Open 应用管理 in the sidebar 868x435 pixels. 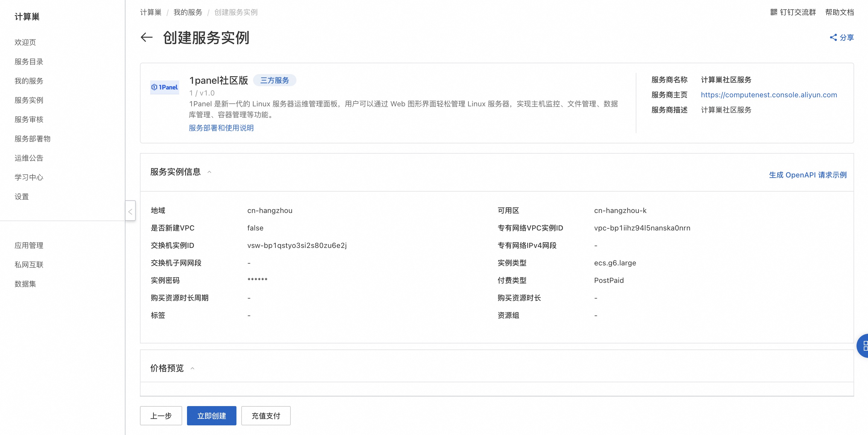coord(29,245)
